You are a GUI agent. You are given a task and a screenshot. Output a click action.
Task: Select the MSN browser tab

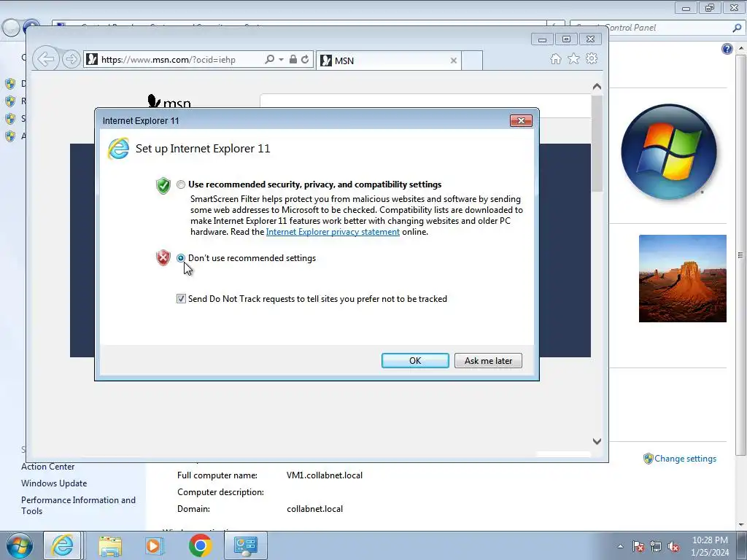pos(388,61)
